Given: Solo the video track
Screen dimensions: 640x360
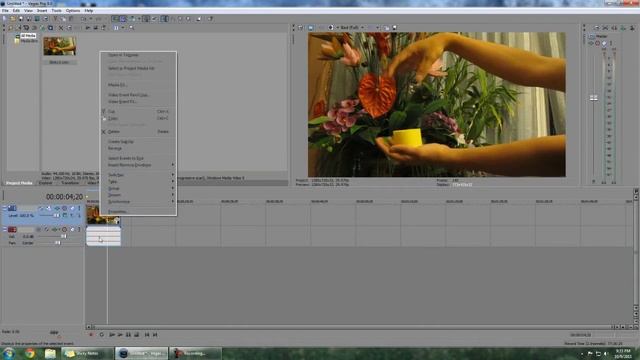Looking at the screenshot, I should [x=79, y=208].
